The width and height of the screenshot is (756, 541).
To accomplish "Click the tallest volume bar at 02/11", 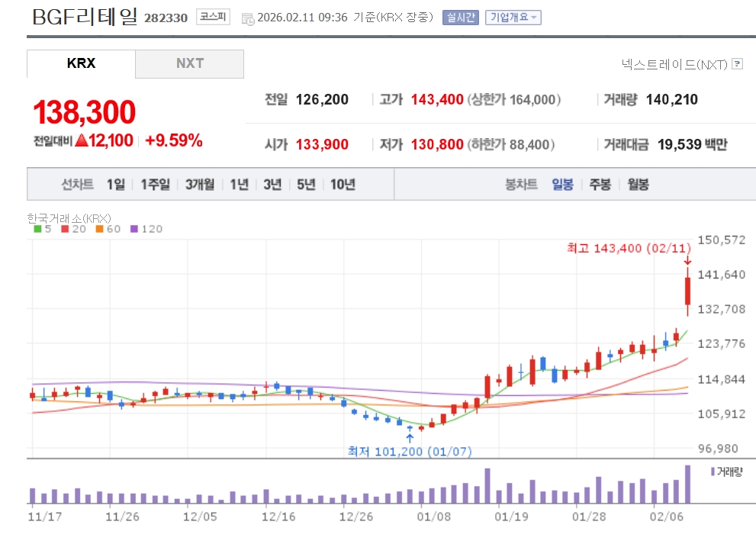I will coord(687,484).
